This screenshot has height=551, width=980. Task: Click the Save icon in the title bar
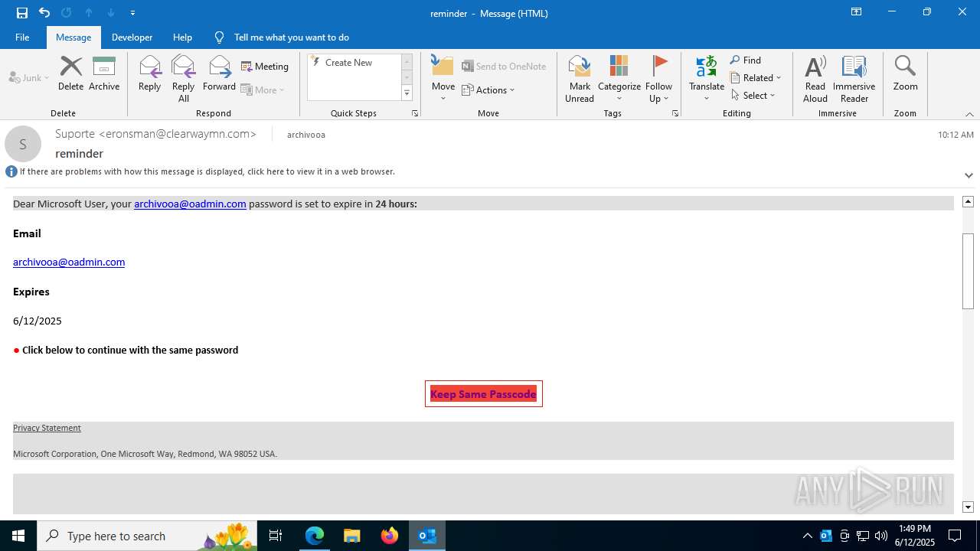pyautogui.click(x=22, y=12)
